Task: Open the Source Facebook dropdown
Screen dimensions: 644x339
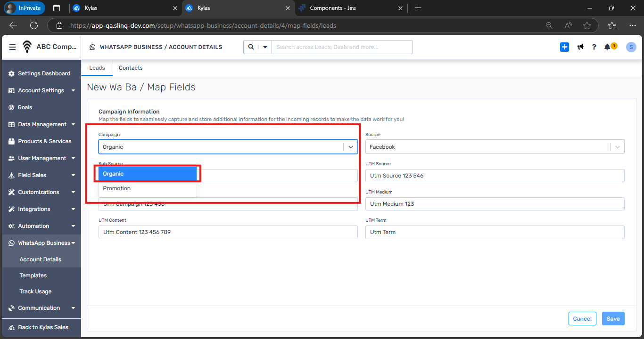Action: coord(495,147)
